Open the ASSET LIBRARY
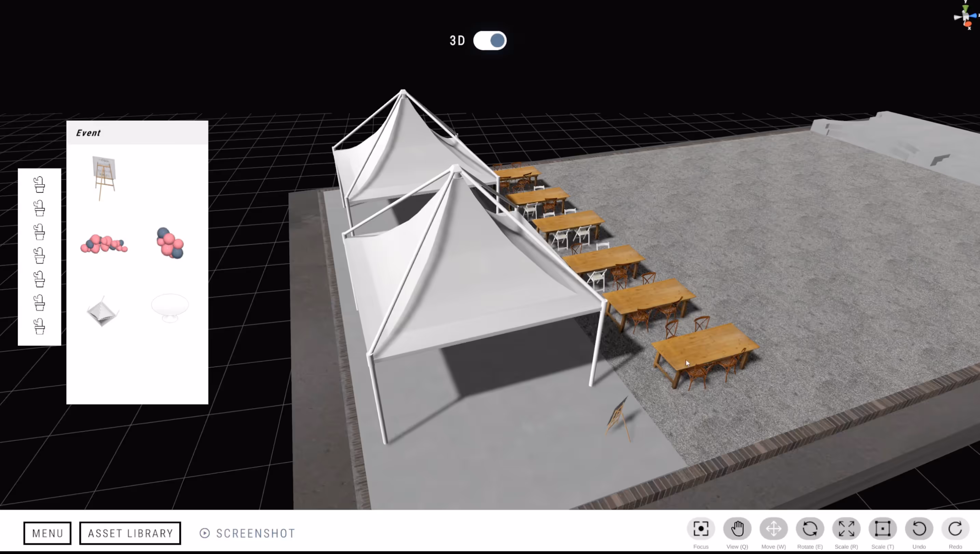This screenshot has height=554, width=980. 130,533
